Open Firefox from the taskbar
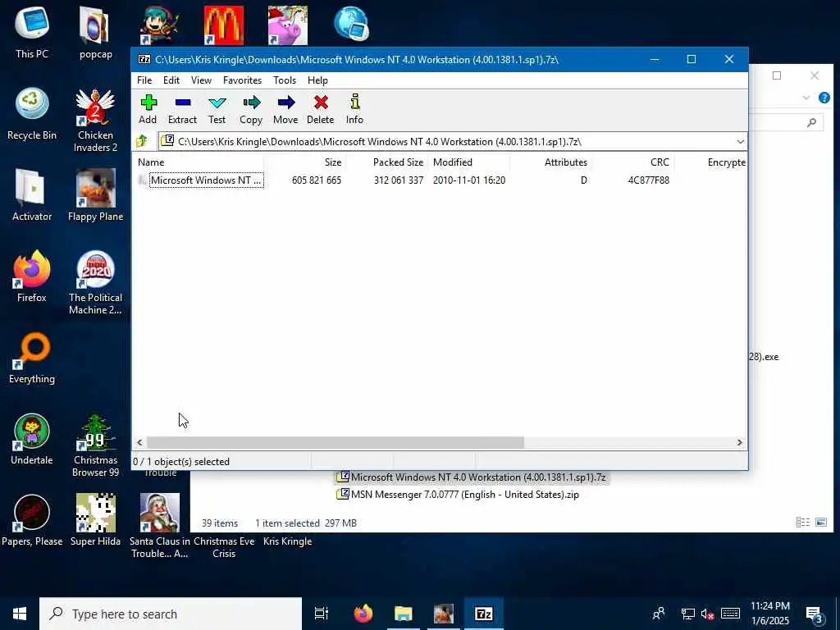Viewport: 840px width, 630px height. pyautogui.click(x=363, y=614)
